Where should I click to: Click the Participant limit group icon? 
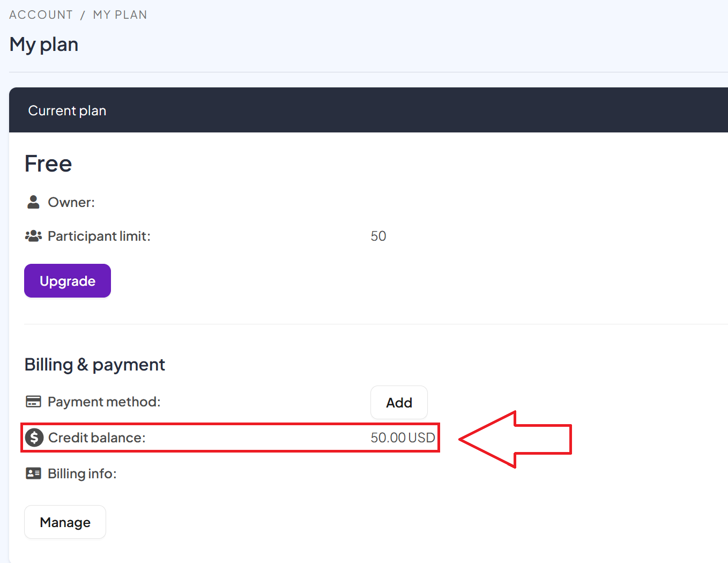(x=33, y=236)
